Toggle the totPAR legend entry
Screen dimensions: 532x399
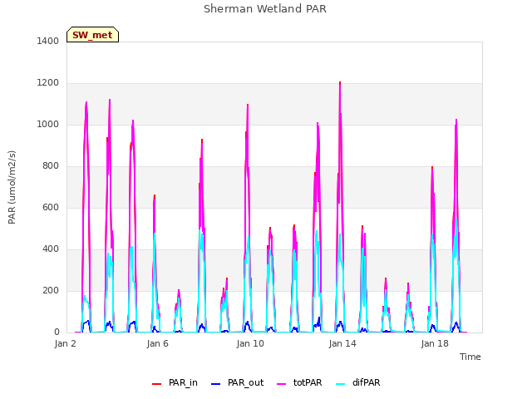coord(299,382)
